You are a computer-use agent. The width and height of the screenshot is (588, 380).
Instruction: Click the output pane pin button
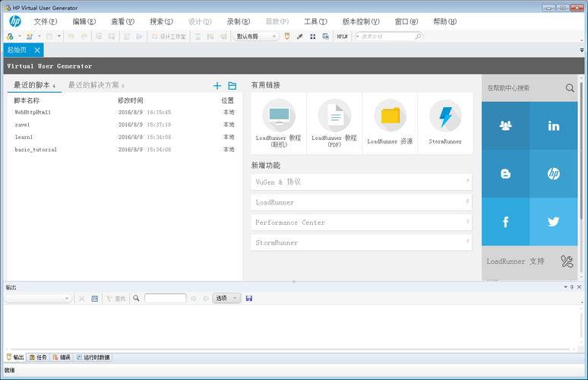(572, 287)
